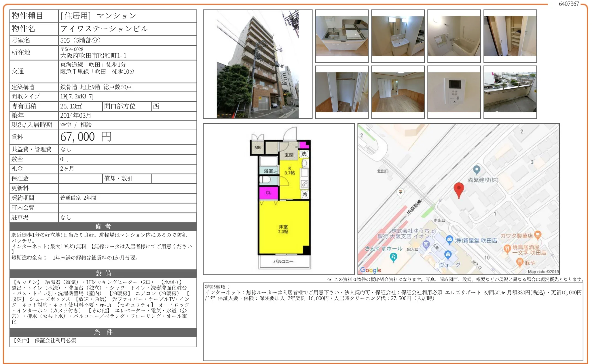This screenshot has height=364, width=592.
Task: Open the intercom monitor photo thumbnail
Action: 454,92
